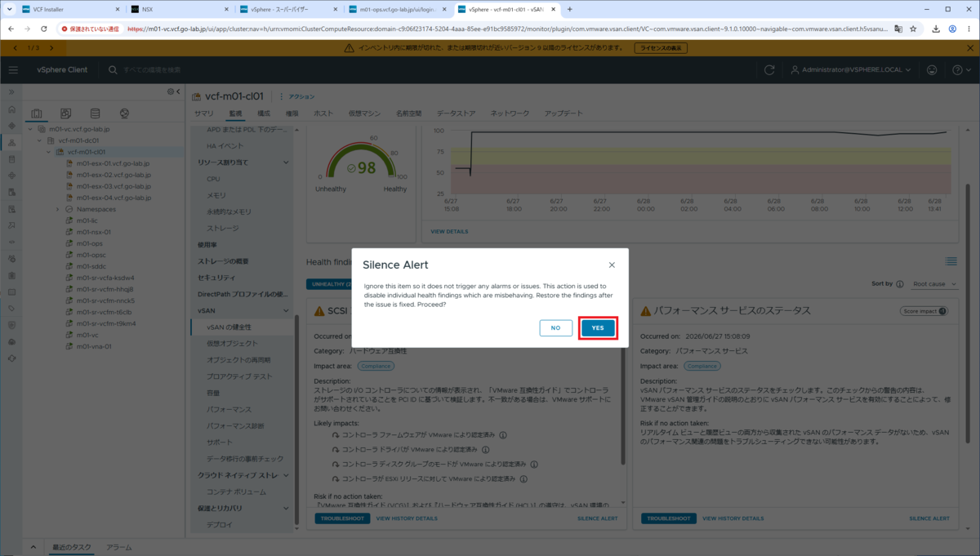Select VM m01-vna-01

pos(94,346)
